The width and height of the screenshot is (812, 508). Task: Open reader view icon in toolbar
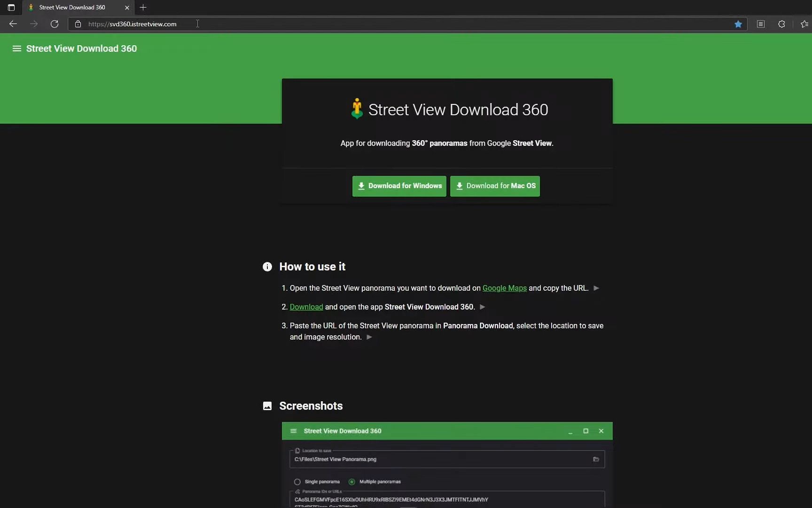(x=761, y=24)
